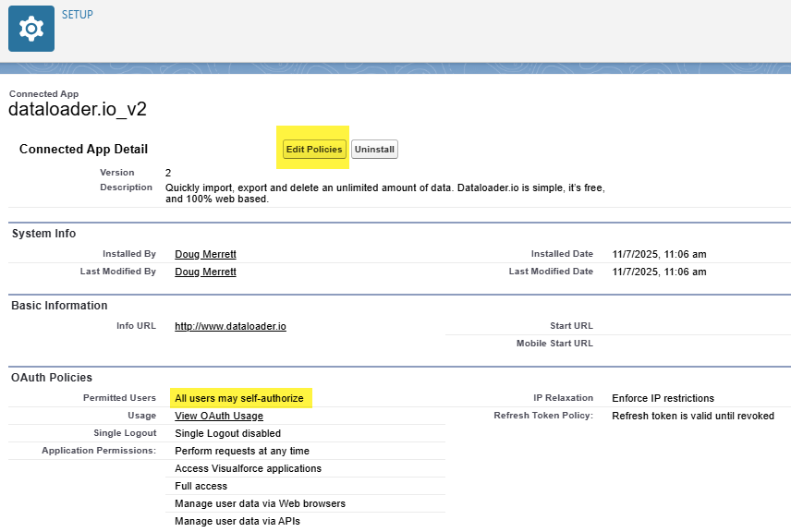Click the Basic Information section heading

pyautogui.click(x=59, y=306)
